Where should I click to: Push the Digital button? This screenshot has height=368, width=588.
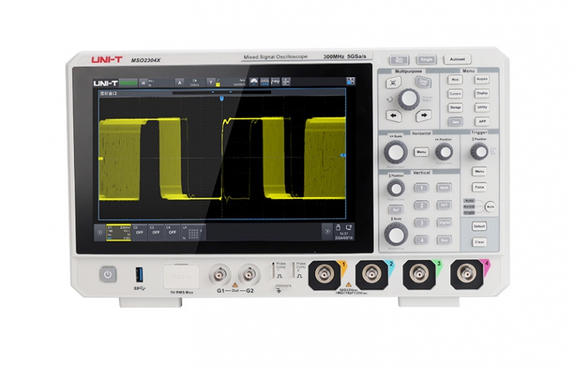pos(444,222)
